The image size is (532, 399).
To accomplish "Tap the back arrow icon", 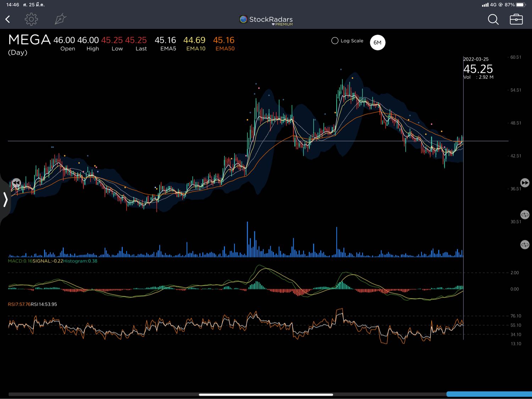I will pos(7,19).
